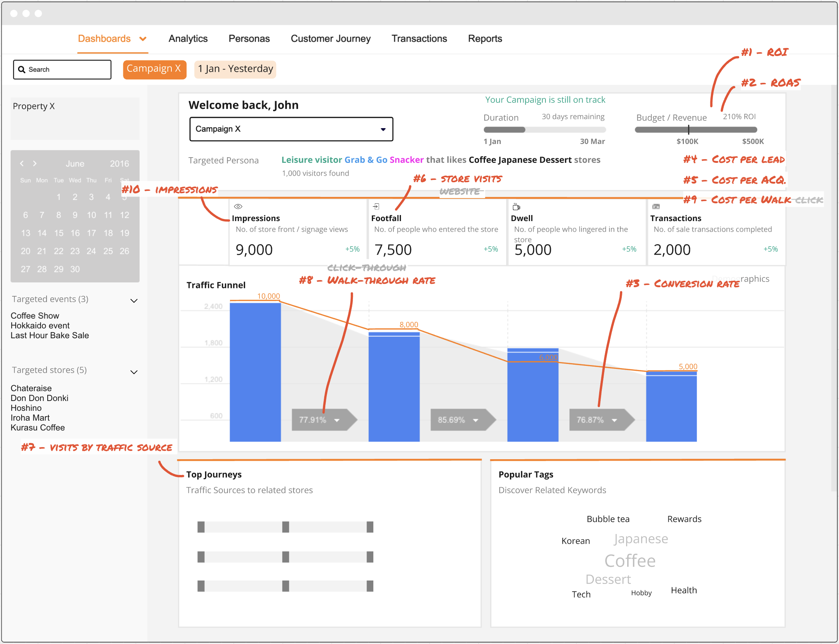This screenshot has height=644, width=839.
Task: Click the Coffee tag in Popular Tags
Action: click(x=629, y=561)
